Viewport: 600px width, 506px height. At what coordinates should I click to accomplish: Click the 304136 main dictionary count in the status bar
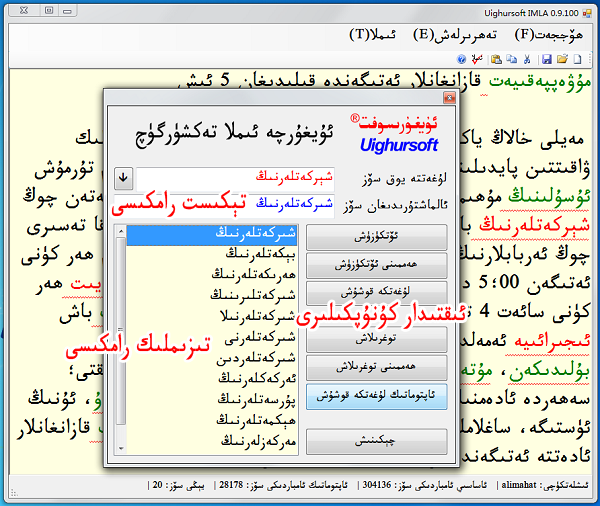[x=425, y=485]
